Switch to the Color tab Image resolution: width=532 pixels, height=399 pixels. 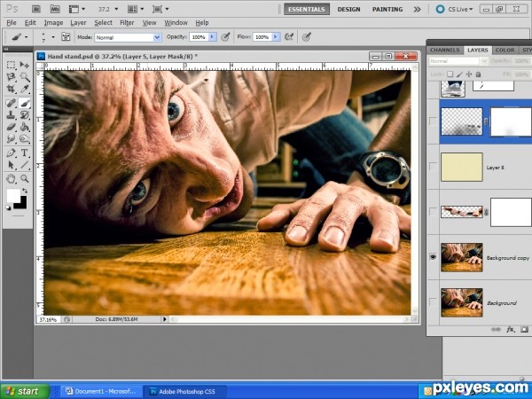pos(505,50)
